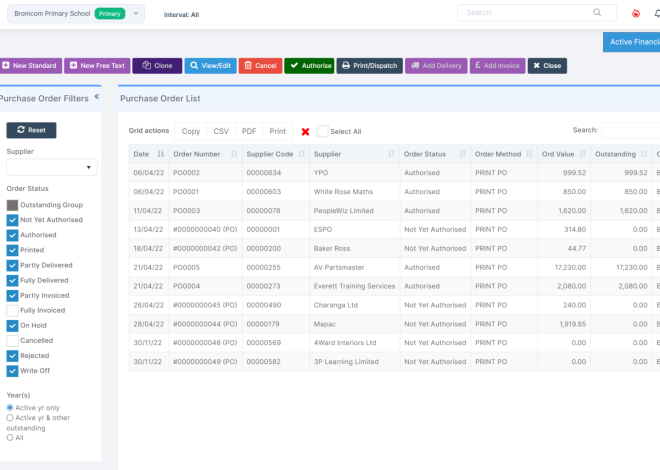Copy the grid data
This screenshot has height=470, width=660.
(191, 131)
